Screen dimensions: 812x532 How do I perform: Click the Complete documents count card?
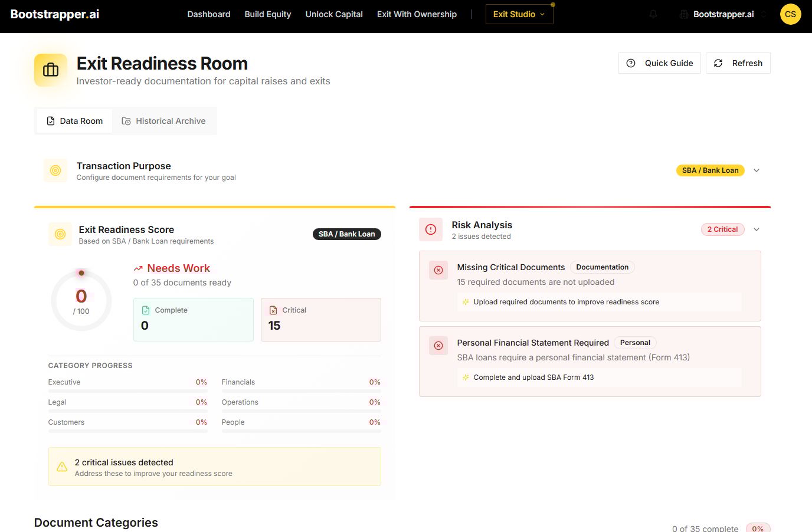tap(194, 320)
